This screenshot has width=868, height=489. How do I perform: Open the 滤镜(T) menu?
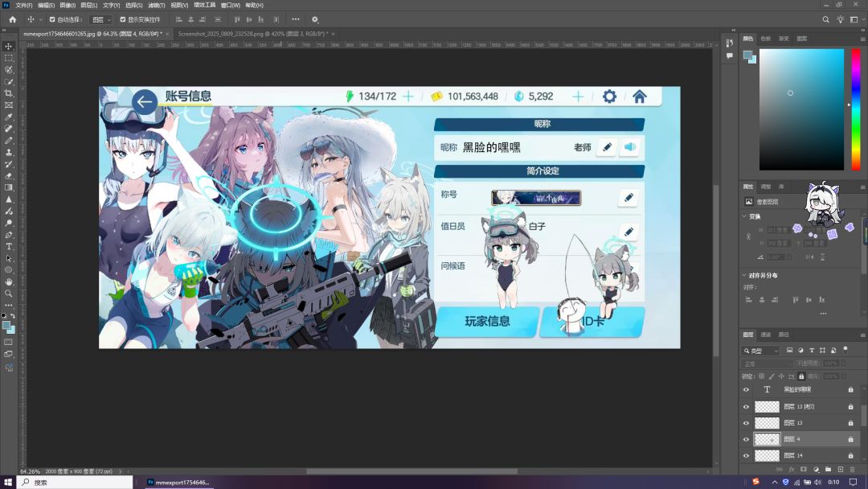(x=158, y=5)
